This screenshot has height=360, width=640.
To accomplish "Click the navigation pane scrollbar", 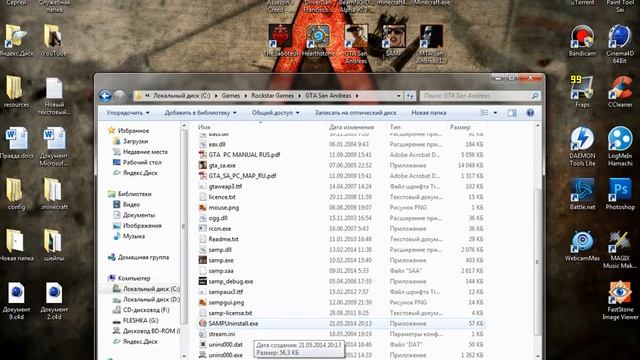I will 184,227.
